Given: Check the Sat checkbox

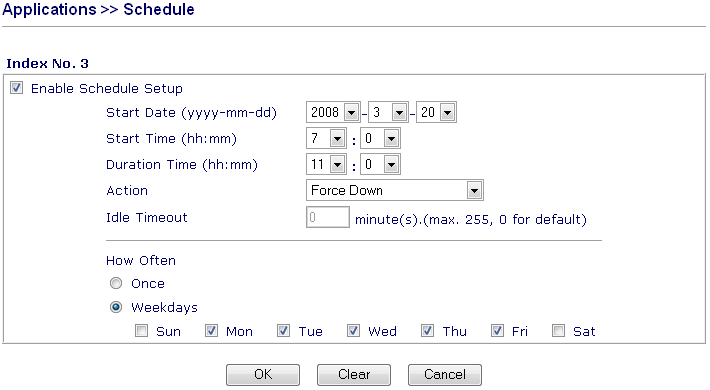Looking at the screenshot, I should coord(558,331).
